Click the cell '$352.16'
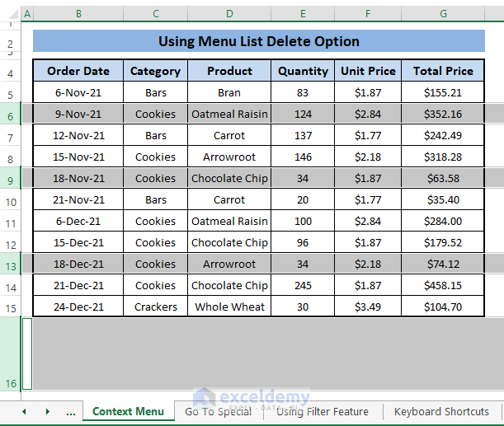504x426 pixels. pos(443,114)
